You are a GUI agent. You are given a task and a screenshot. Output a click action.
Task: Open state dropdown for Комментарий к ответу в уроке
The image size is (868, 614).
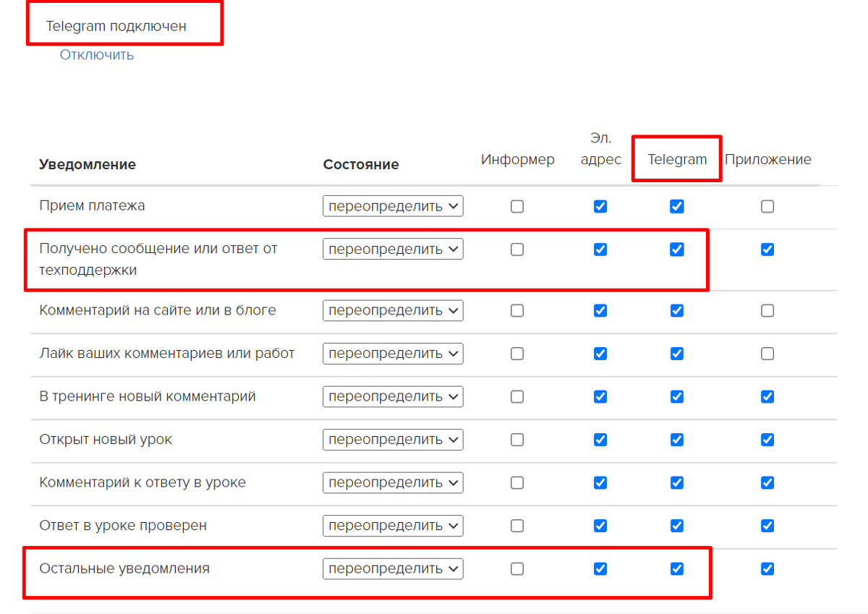[x=393, y=482]
